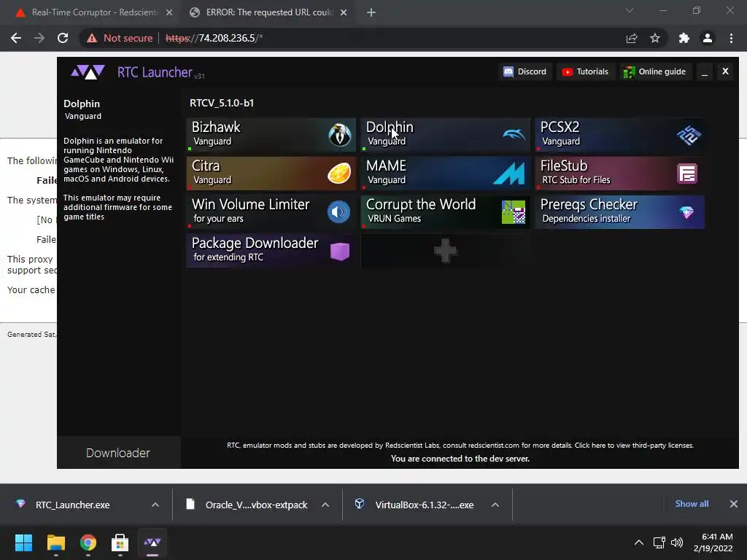Image resolution: width=747 pixels, height=560 pixels.
Task: Click the Prereqs Checker diamond icon
Action: [686, 212]
